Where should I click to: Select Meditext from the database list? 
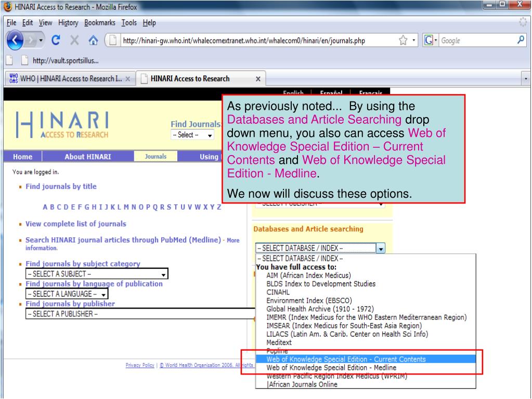coord(279,342)
